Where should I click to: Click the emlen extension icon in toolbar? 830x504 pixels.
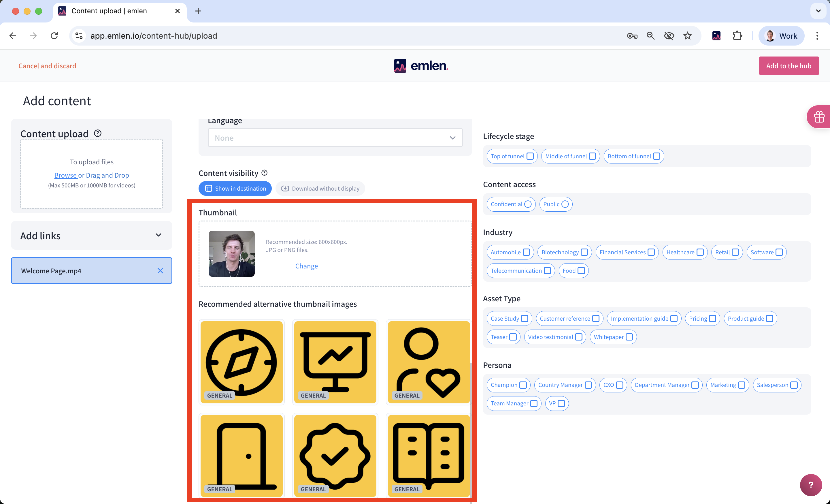click(x=716, y=36)
